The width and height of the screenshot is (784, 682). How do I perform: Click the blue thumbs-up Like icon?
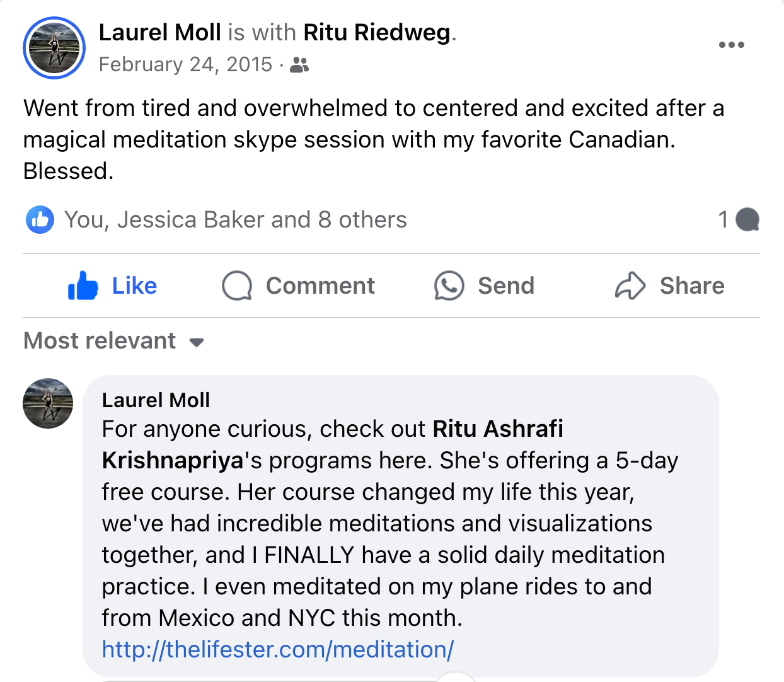(x=83, y=286)
